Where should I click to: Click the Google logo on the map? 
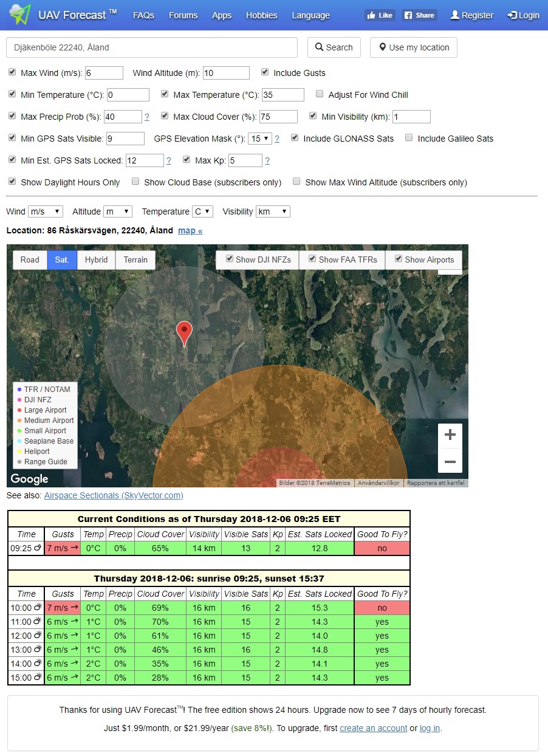coord(29,479)
